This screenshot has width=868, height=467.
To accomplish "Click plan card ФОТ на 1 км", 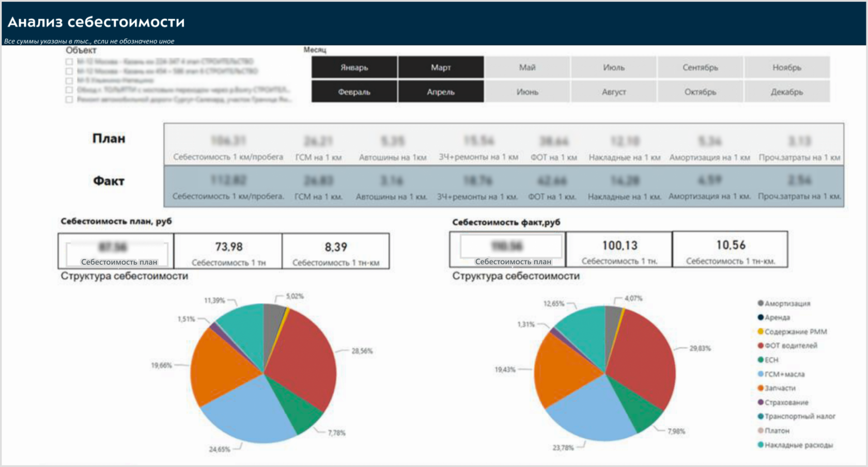I will tap(553, 146).
